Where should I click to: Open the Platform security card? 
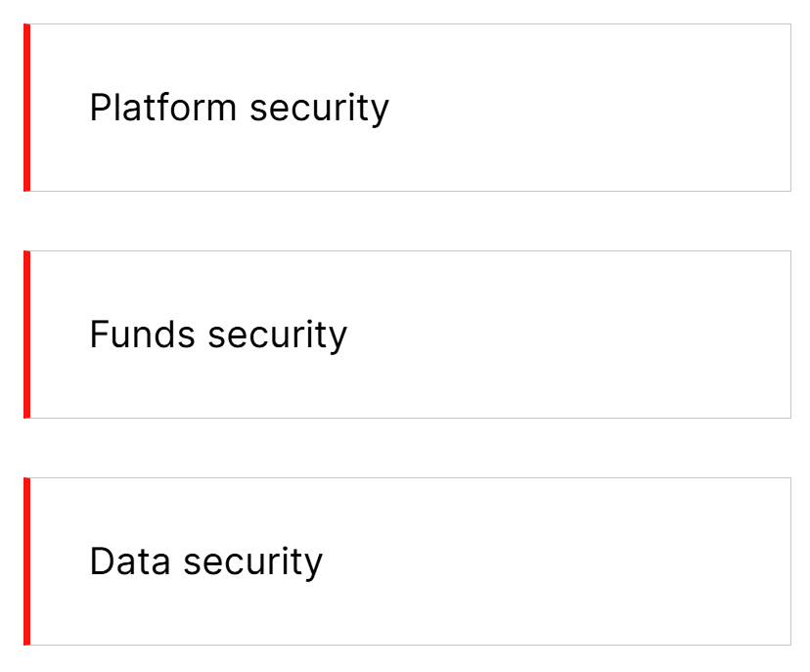pos(407,108)
